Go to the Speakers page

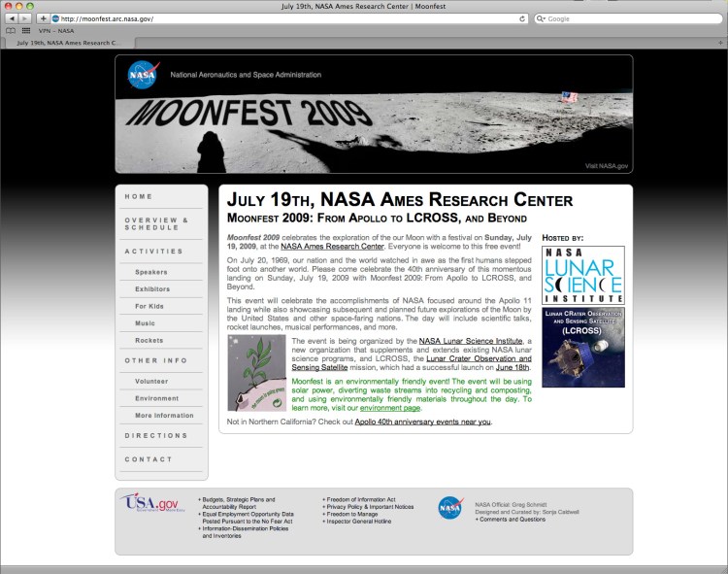(151, 272)
